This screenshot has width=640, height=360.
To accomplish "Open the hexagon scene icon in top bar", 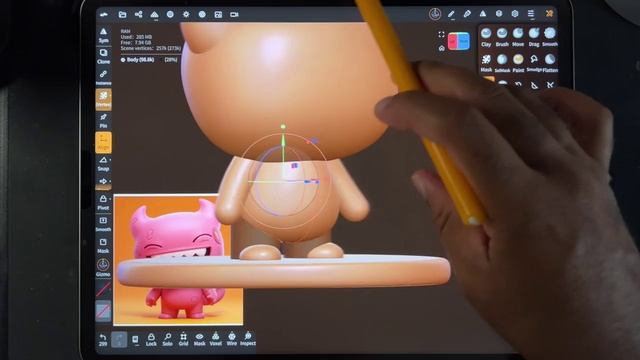I will coord(515,14).
